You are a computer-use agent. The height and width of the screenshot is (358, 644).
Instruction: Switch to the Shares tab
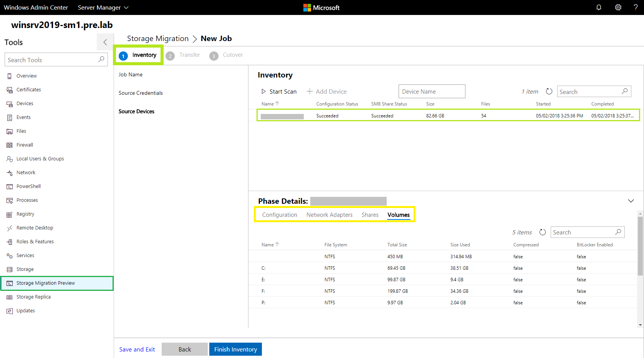(x=370, y=215)
